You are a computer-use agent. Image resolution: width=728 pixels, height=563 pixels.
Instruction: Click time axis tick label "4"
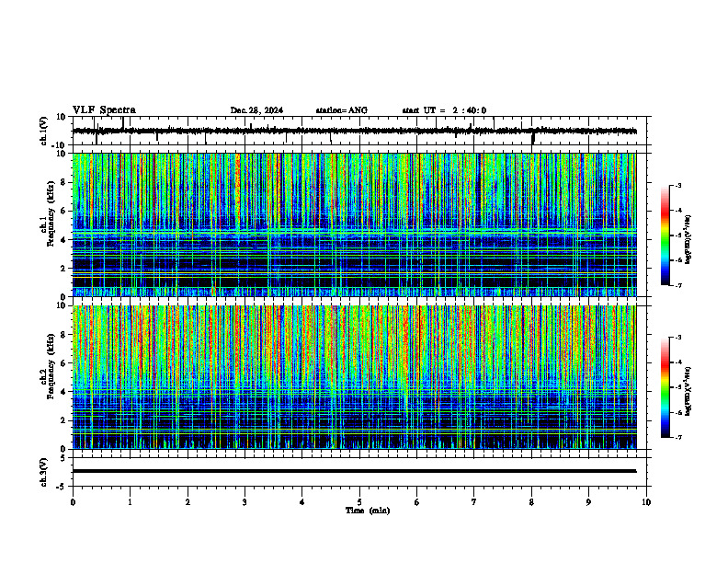302,502
